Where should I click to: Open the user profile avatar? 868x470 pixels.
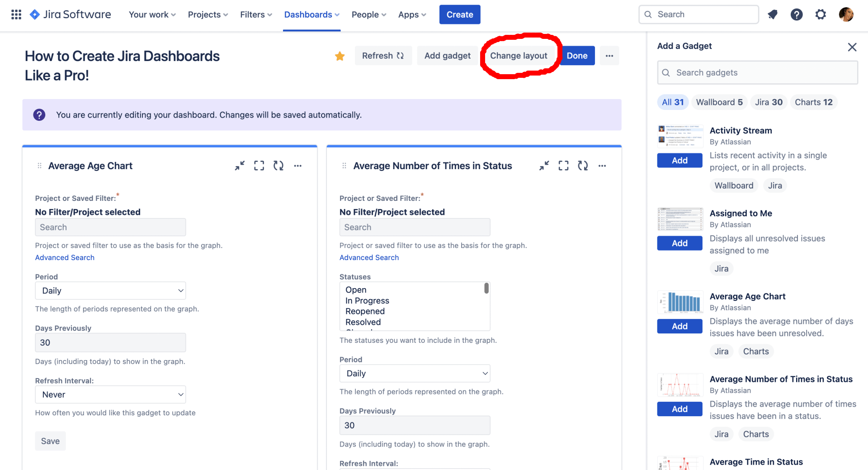pyautogui.click(x=846, y=14)
